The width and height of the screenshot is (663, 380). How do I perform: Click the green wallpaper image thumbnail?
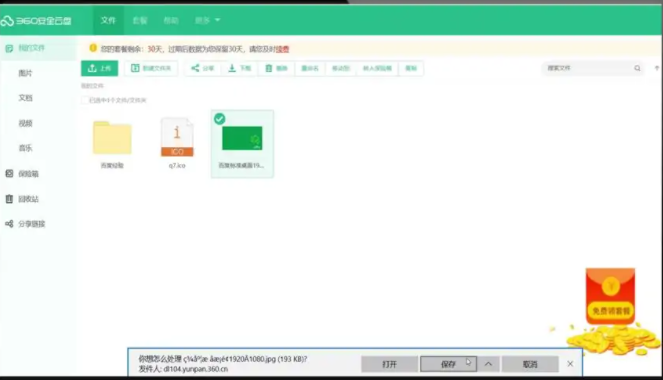(x=242, y=138)
